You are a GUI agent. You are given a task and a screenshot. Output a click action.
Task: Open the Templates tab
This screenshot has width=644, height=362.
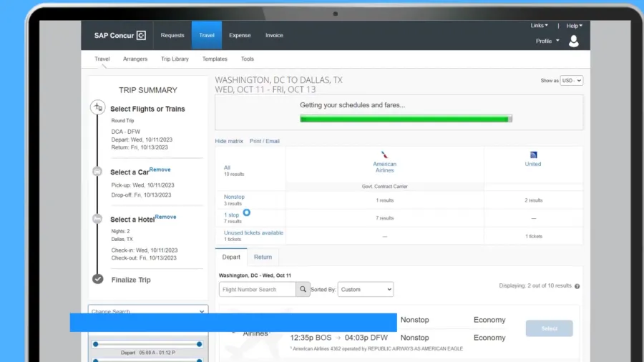(x=215, y=59)
